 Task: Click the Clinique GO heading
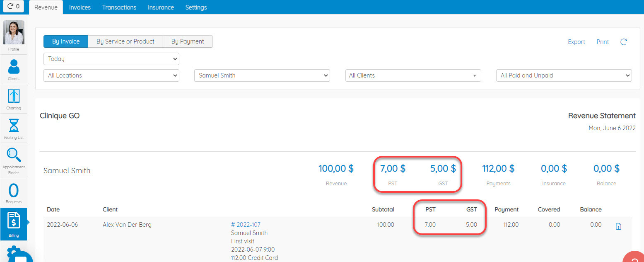[x=60, y=116]
